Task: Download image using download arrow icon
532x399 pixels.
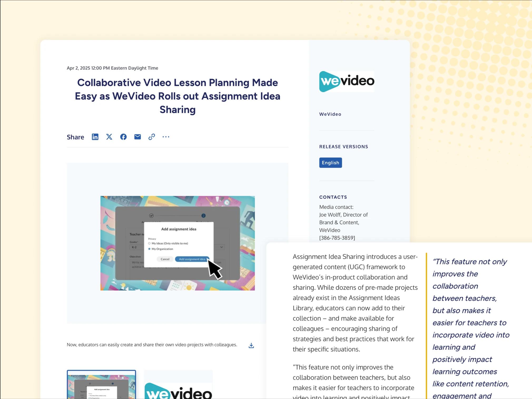Action: pyautogui.click(x=251, y=346)
